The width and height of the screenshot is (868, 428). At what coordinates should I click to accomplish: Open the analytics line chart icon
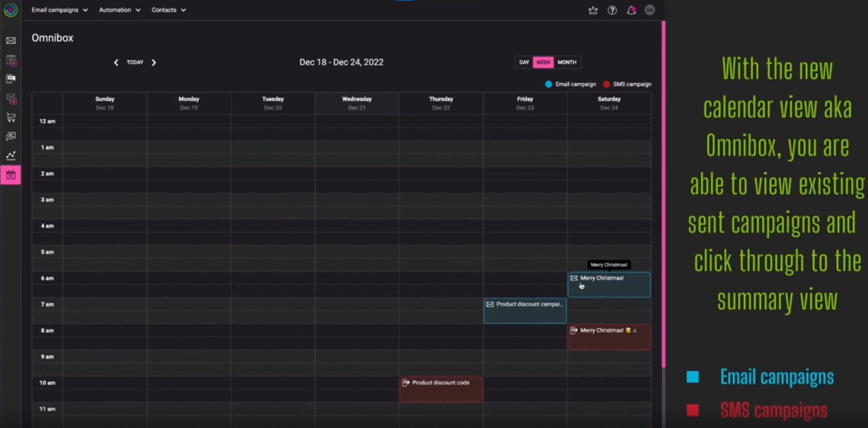click(11, 155)
